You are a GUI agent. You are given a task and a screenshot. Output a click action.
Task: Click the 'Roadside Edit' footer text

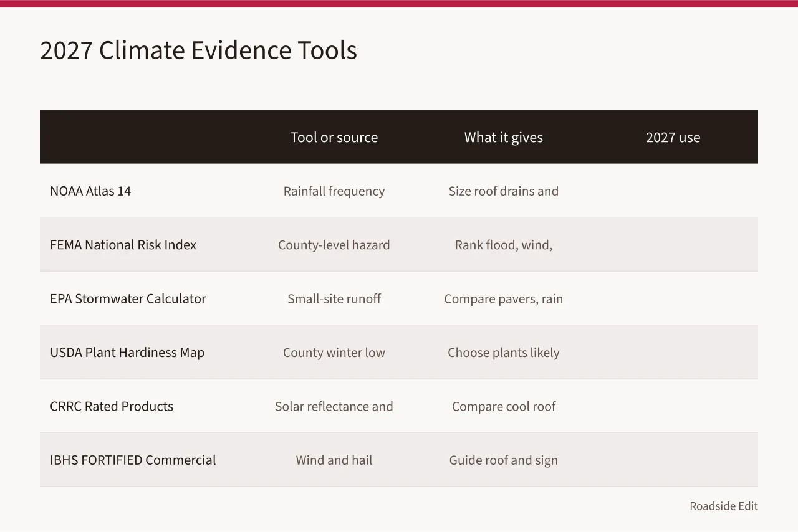tap(724, 506)
